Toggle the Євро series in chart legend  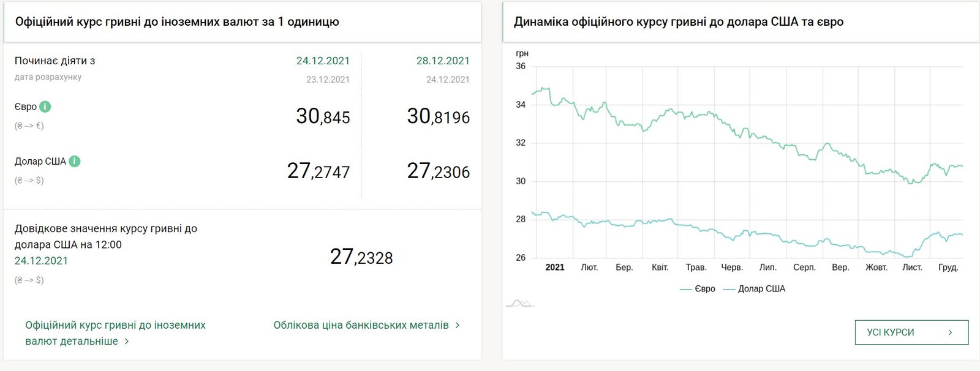pyautogui.click(x=698, y=289)
